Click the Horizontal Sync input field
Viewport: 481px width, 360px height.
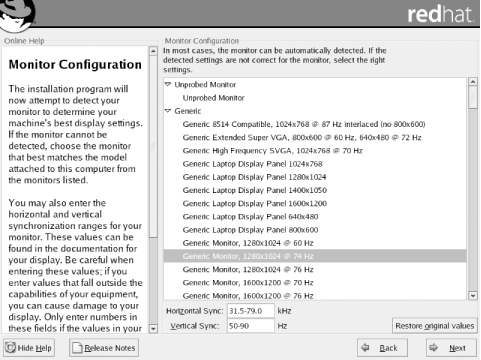tap(251, 311)
